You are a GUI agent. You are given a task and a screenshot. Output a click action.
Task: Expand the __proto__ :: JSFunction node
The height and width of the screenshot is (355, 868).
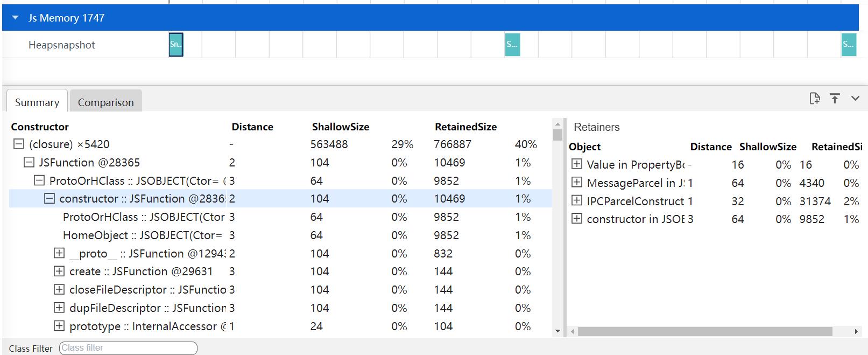pos(59,253)
